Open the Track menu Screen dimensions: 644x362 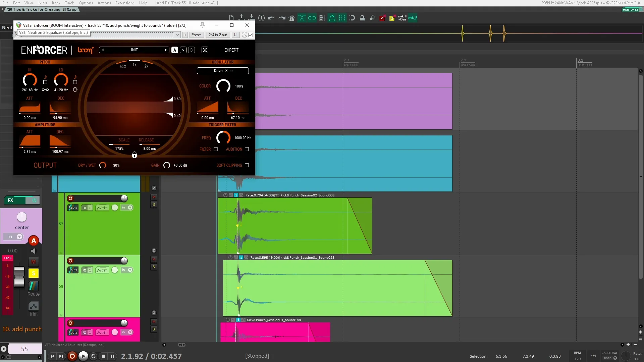(69, 3)
